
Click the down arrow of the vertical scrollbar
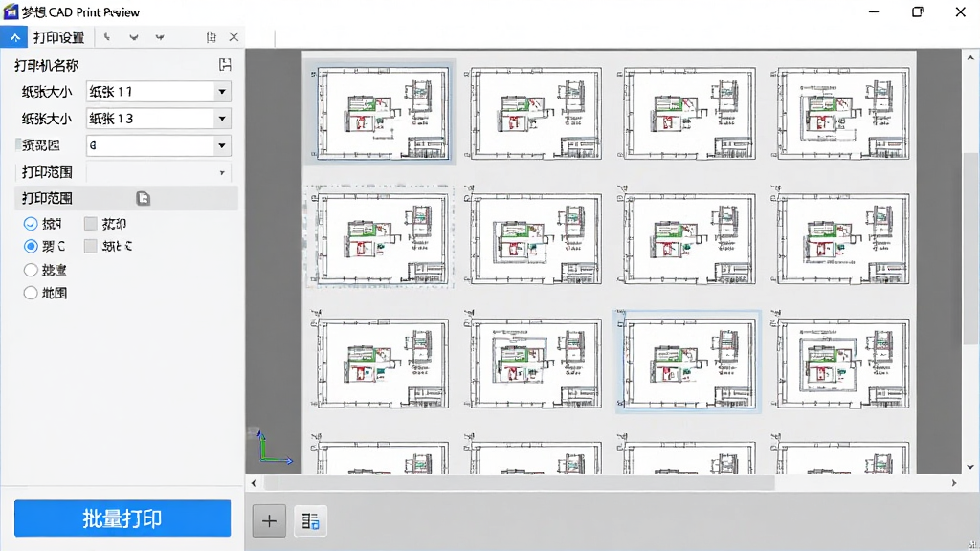coord(970,467)
